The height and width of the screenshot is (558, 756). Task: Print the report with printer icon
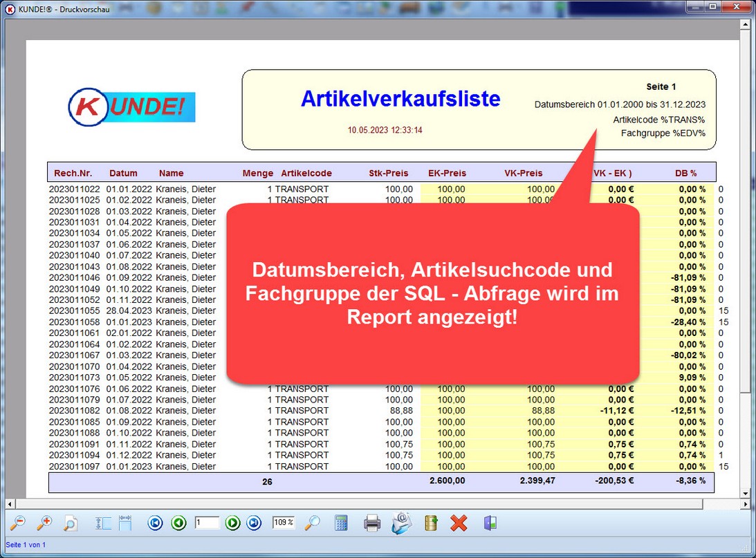pos(372,523)
